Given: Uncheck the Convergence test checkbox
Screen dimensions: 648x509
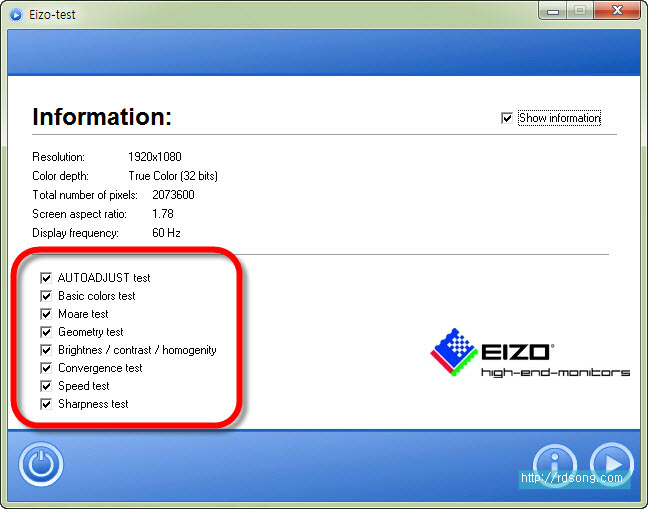Looking at the screenshot, I should 46,368.
